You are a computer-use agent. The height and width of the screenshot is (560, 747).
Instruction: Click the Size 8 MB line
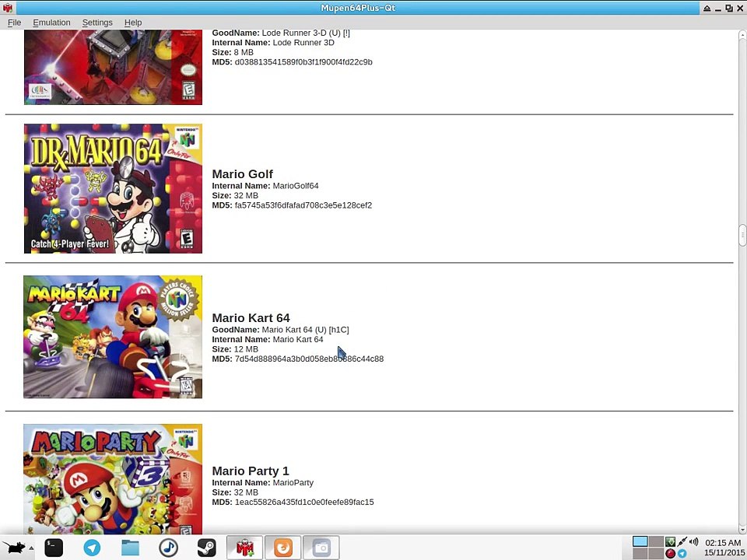233,52
